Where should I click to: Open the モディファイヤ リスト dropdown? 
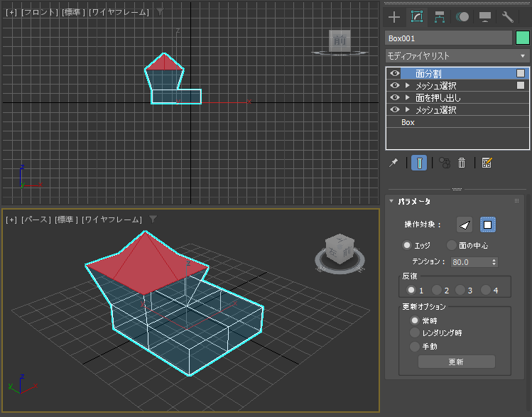coord(457,56)
